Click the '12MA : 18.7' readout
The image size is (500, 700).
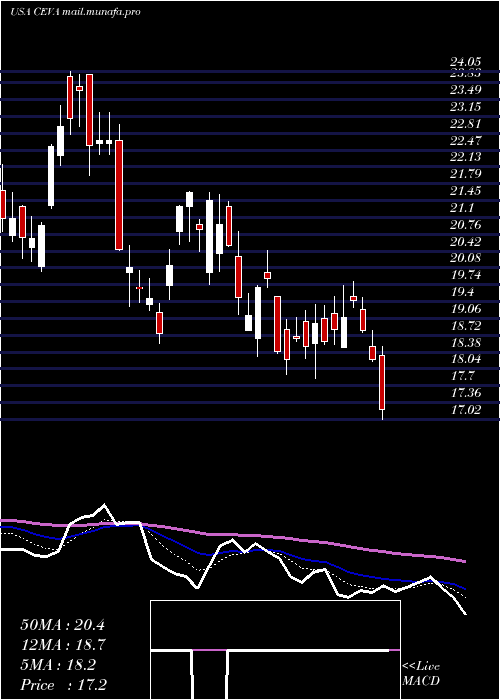(x=62, y=645)
